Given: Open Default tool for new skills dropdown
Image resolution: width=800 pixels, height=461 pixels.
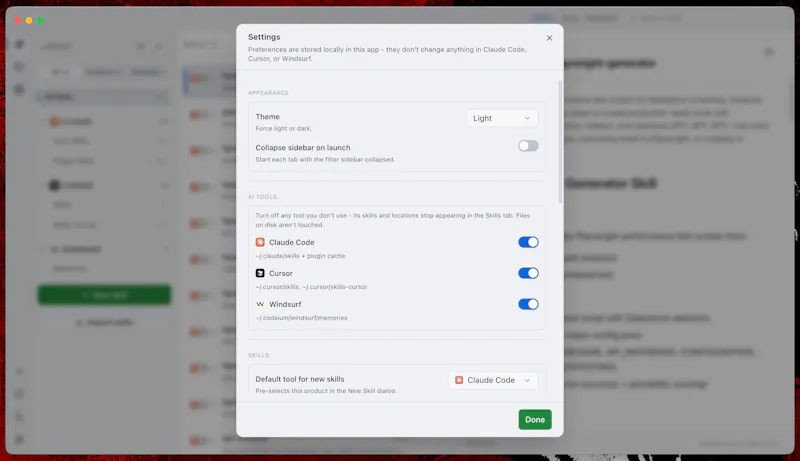Looking at the screenshot, I should pos(493,380).
